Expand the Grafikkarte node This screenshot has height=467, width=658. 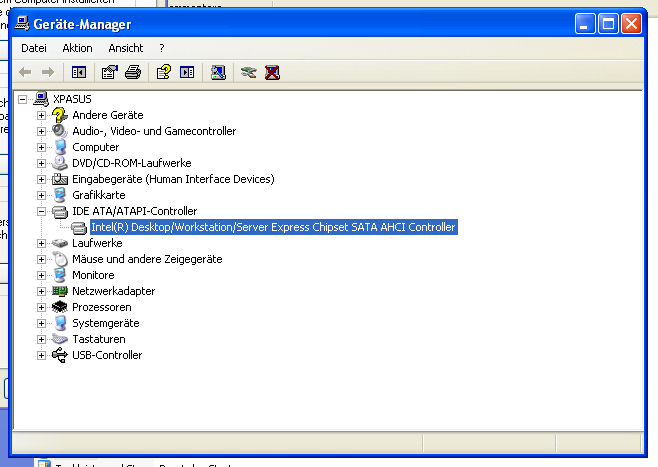tap(41, 195)
